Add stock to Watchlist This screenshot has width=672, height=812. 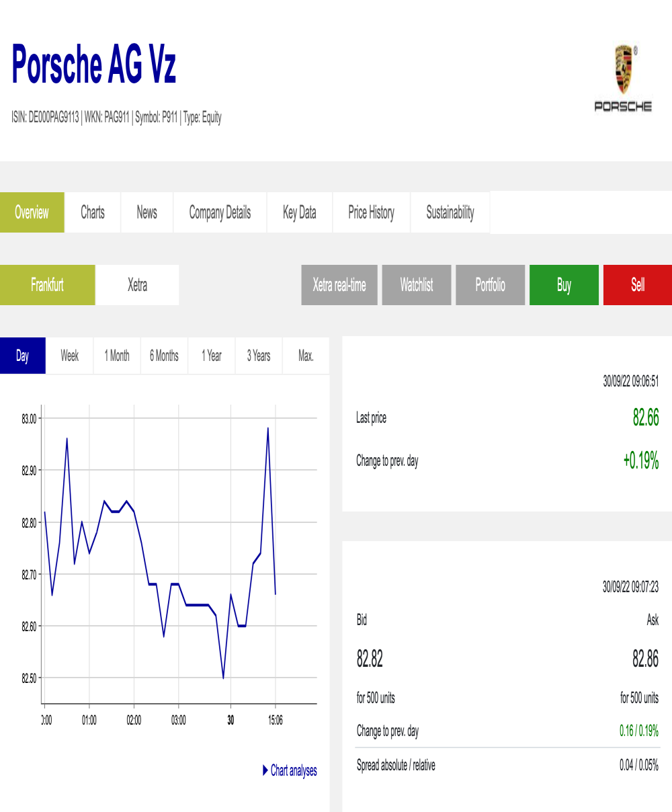[x=417, y=285]
